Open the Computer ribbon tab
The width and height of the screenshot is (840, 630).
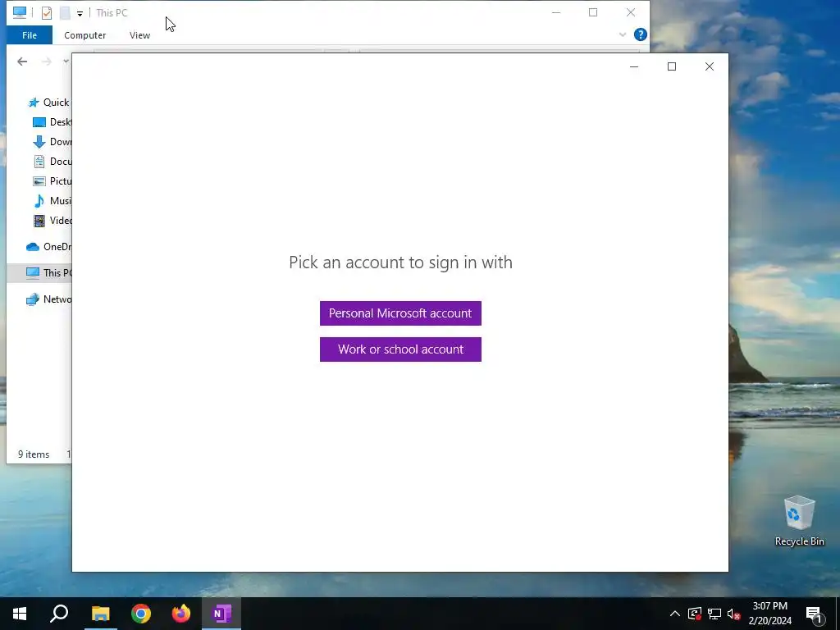[x=84, y=35]
